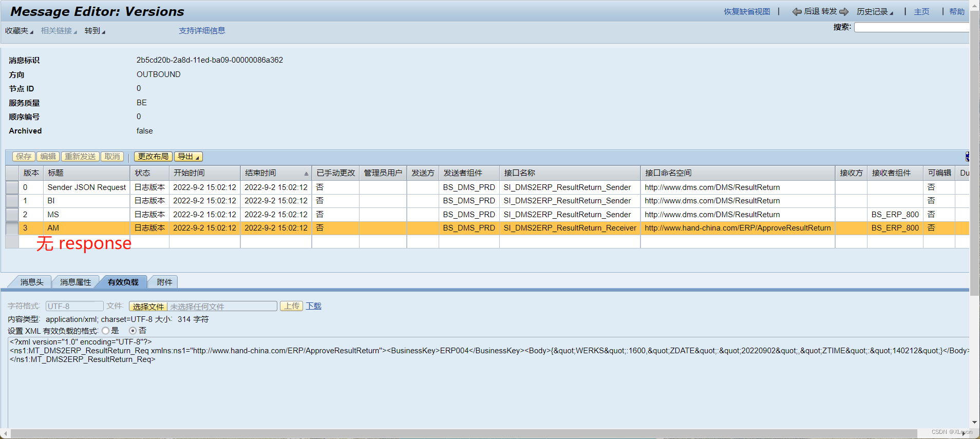980x439 pixels.
Task: Click the back arrow icon next to 后退
Action: pos(797,12)
